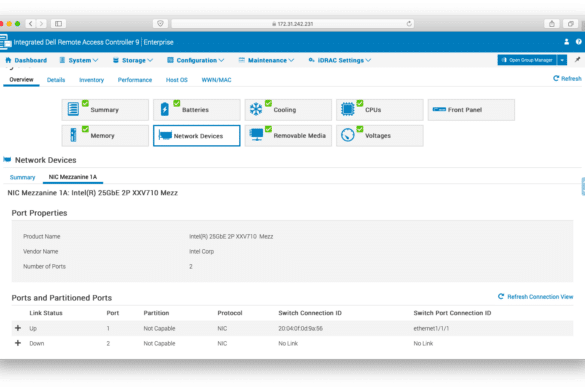Expand the iDRAC Settings menu
The width and height of the screenshot is (585, 390).
point(340,60)
